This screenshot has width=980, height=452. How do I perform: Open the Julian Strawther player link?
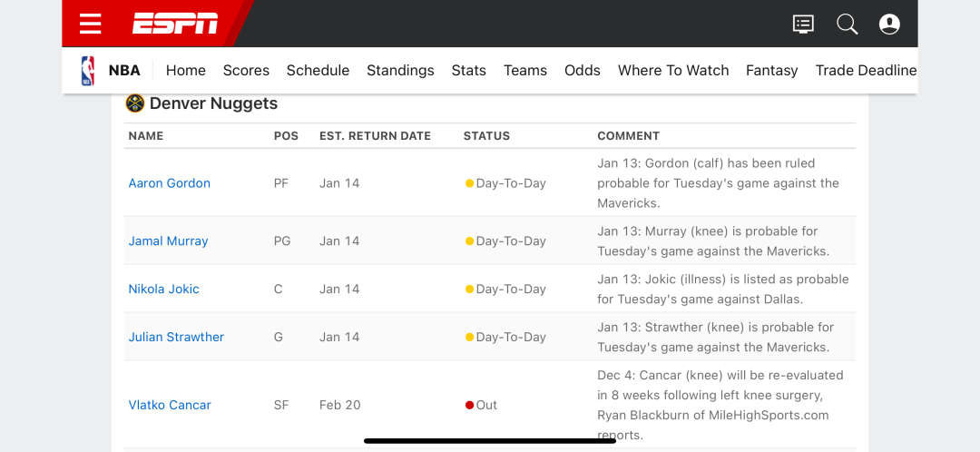(176, 337)
